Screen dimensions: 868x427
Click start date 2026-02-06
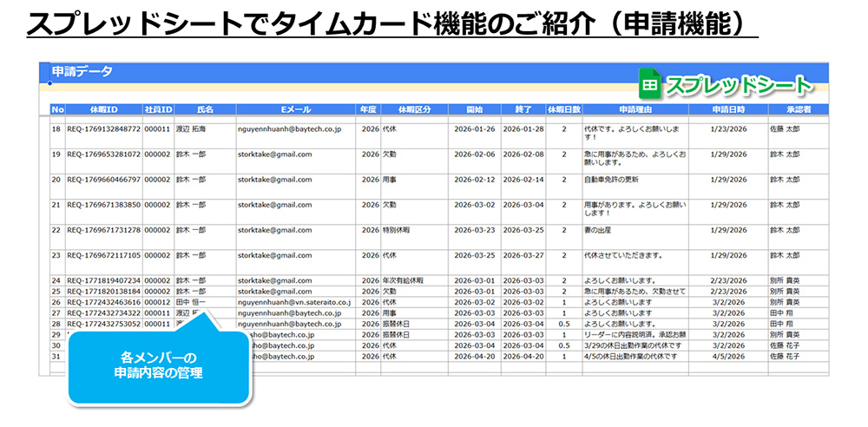[475, 154]
